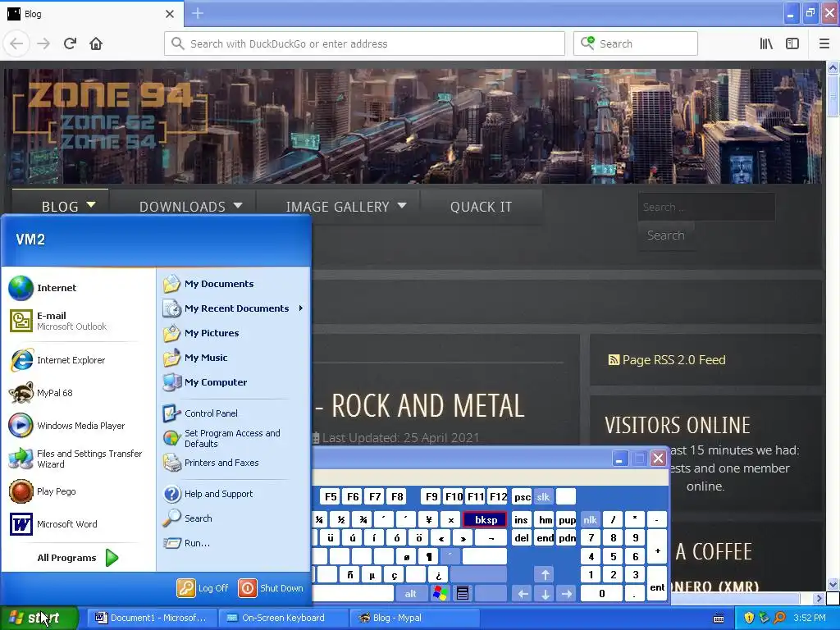The height and width of the screenshot is (630, 840).
Task: Open the browser hamburger menu
Action: [x=824, y=43]
